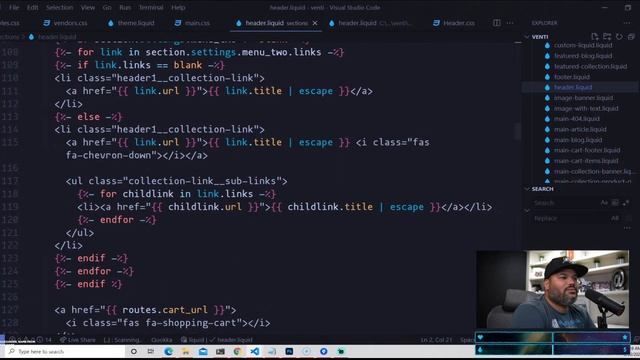Switch to main.css tab
Viewport: 640px width, 360px height.
pyautogui.click(x=192, y=23)
